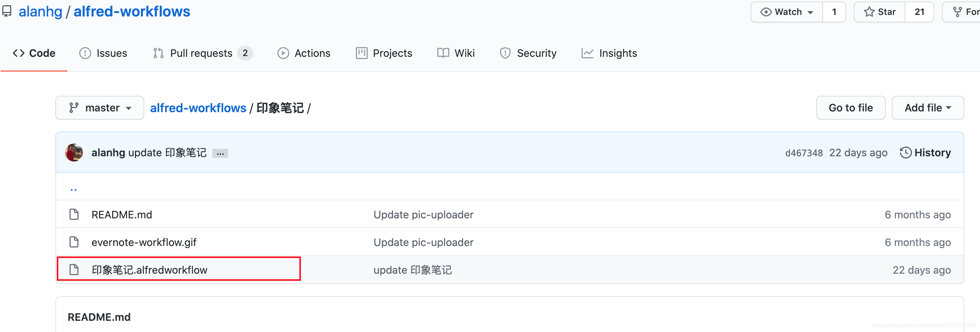Screen dimensions: 980x332
Task: Click the eye icon in the Watch button
Action: 766,12
